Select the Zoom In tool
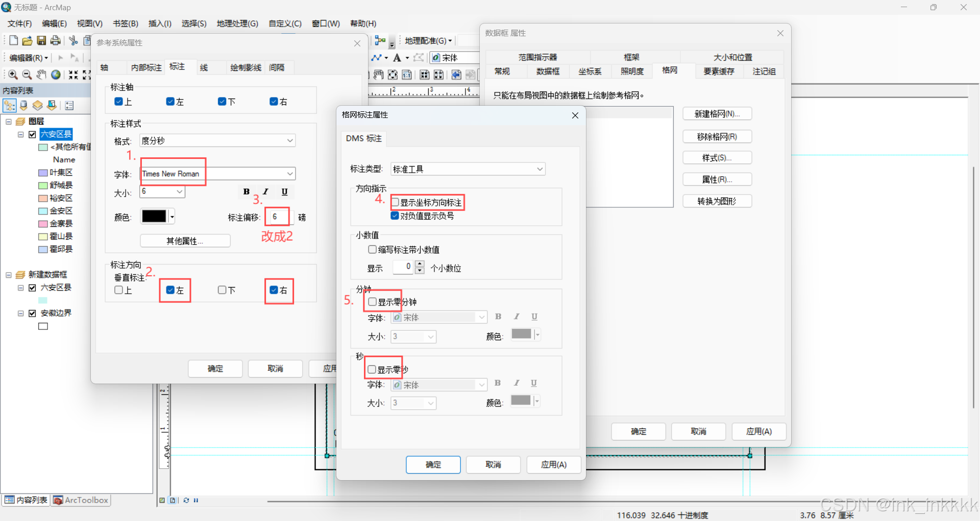 pyautogui.click(x=13, y=75)
